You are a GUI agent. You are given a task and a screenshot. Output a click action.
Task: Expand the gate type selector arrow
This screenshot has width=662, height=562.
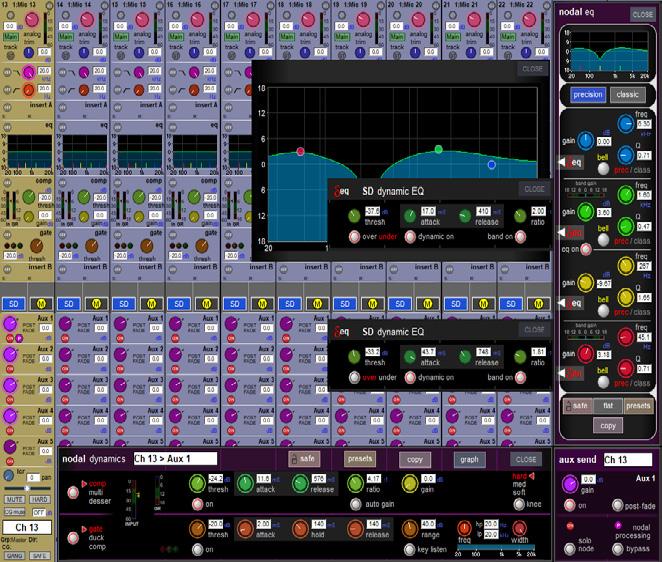point(84,529)
